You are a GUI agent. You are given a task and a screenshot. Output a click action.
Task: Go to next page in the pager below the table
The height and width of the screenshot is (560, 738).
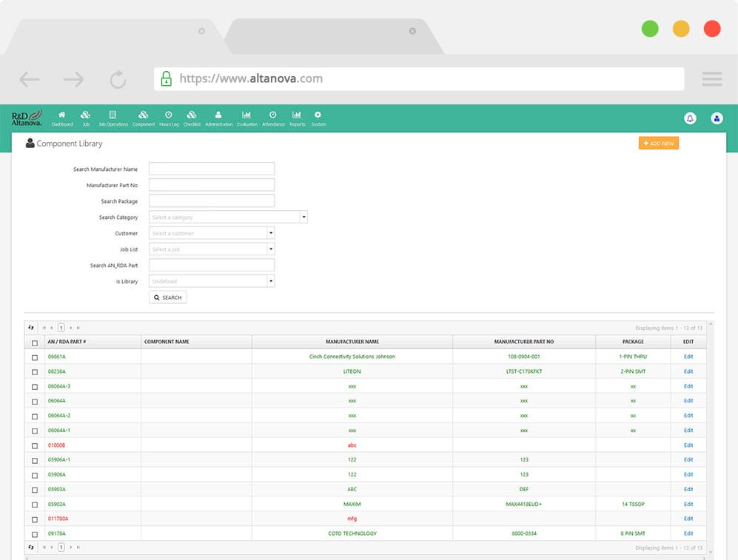pos(71,547)
